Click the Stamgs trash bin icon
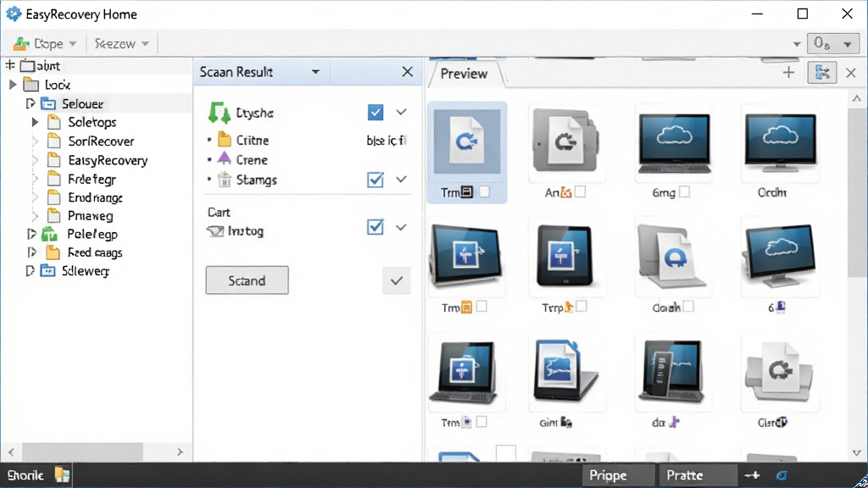The height and width of the screenshot is (488, 868). coord(224,180)
